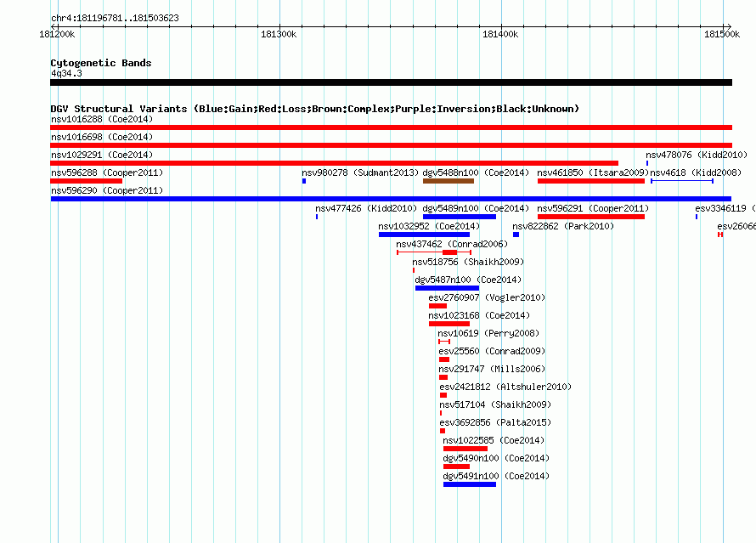Select the nsv1022585 (Coe2014) label
756x543 pixels.
[x=494, y=440]
